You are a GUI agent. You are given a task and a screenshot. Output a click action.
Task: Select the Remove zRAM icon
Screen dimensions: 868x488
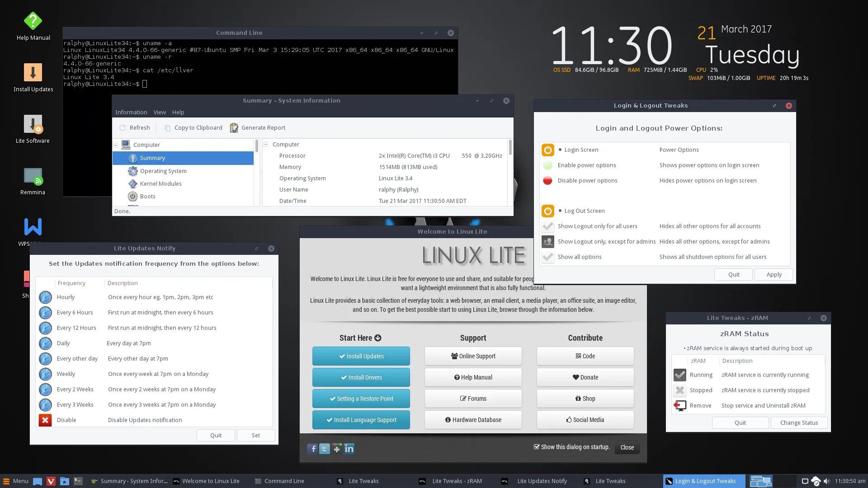(x=680, y=406)
